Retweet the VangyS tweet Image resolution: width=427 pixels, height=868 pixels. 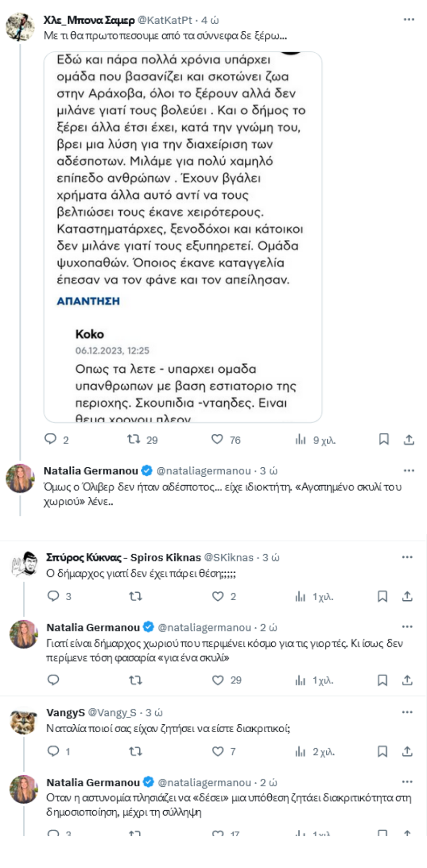(x=135, y=751)
